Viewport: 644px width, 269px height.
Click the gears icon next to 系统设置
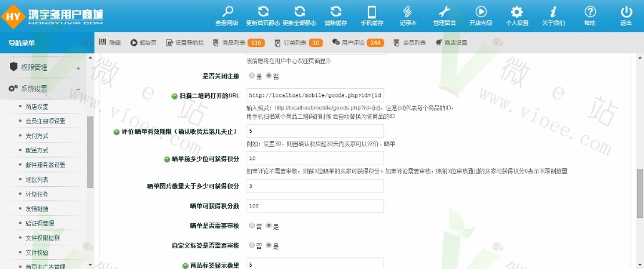pos(13,88)
